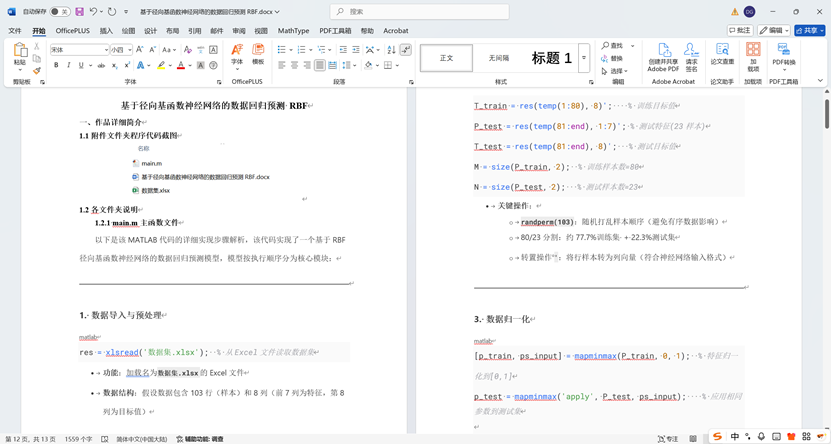Align text left
Viewport: 831px width, 444px height.
[x=281, y=65]
